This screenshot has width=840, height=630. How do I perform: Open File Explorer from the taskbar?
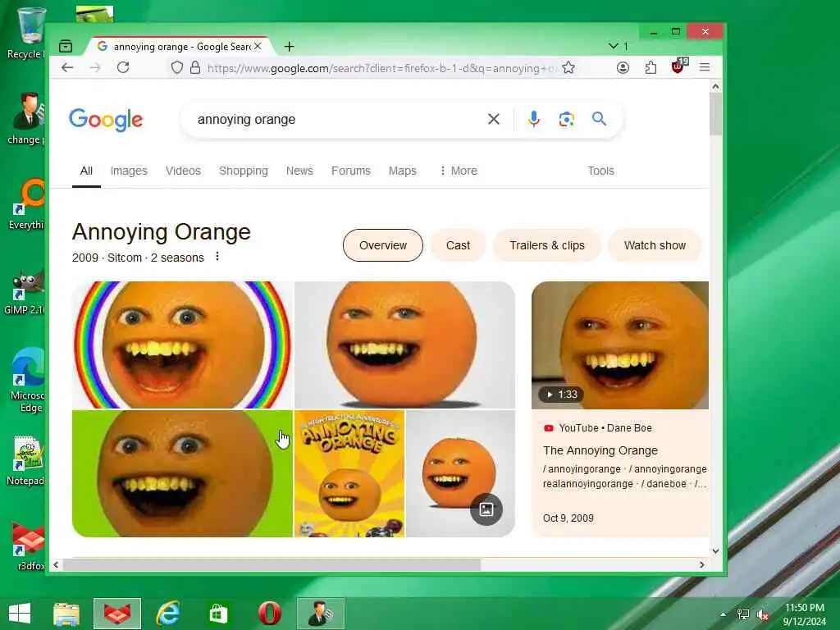click(x=66, y=614)
